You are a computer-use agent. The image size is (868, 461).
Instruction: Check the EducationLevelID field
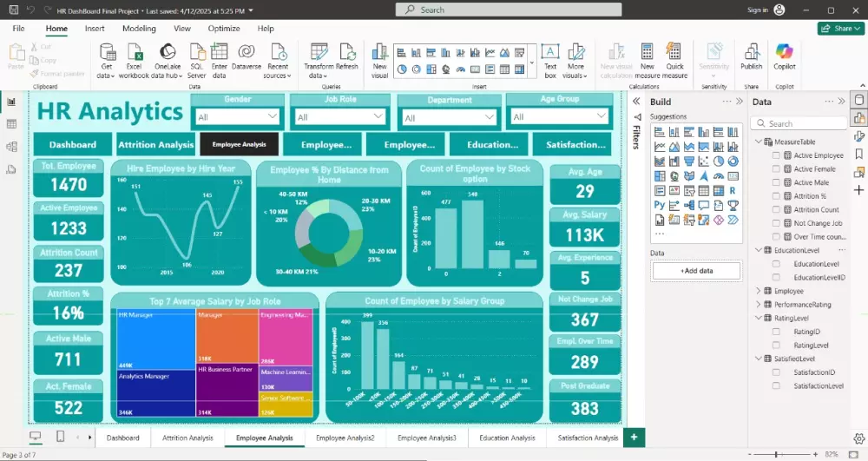click(x=776, y=277)
